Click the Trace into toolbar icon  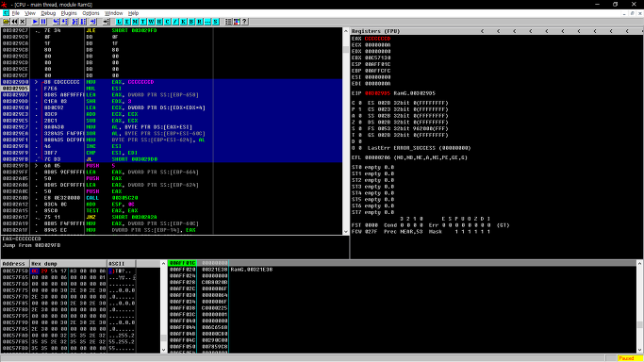[x=74, y=22]
